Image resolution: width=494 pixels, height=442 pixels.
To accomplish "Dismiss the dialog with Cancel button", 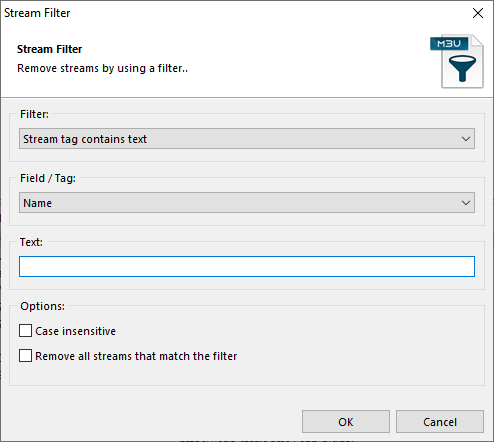I will point(440,422).
